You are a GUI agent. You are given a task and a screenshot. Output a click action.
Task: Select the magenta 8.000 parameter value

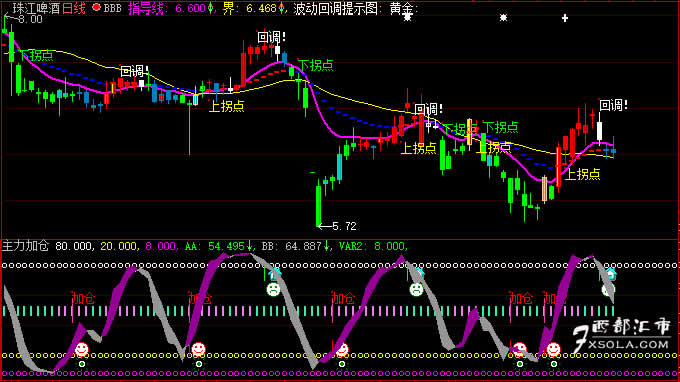point(161,246)
